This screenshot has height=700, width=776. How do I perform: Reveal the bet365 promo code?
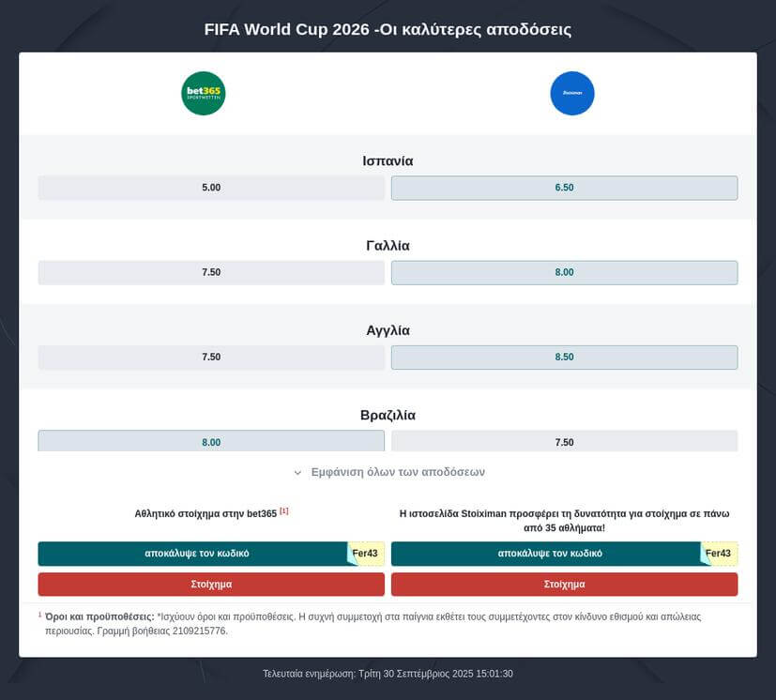[192, 554]
